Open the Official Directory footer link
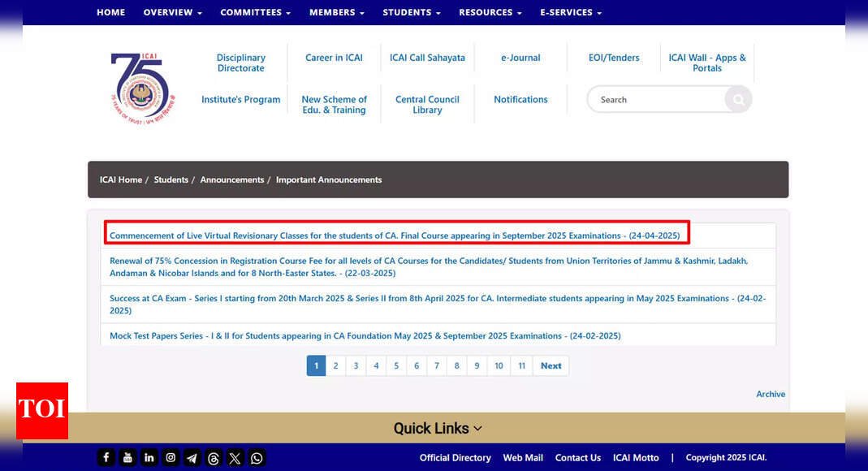This screenshot has width=868, height=471. pos(455,458)
